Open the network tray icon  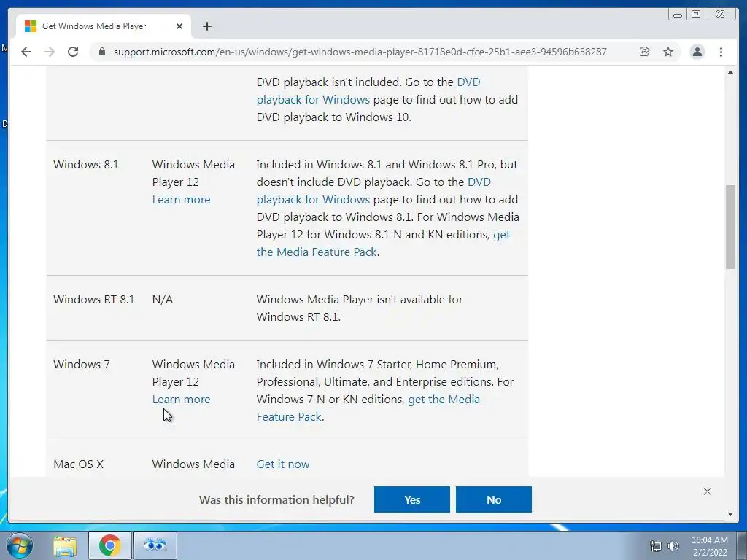pos(656,546)
